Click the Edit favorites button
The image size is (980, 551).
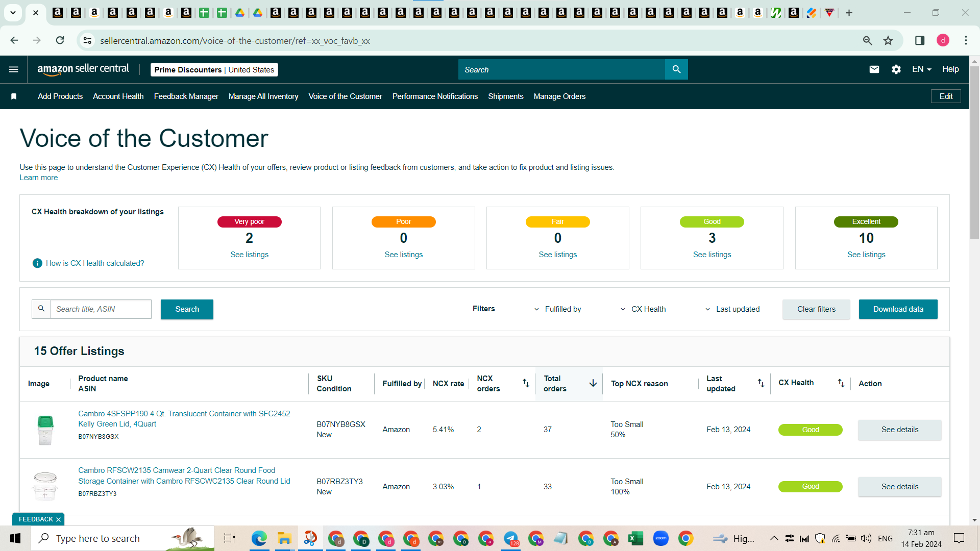point(946,96)
